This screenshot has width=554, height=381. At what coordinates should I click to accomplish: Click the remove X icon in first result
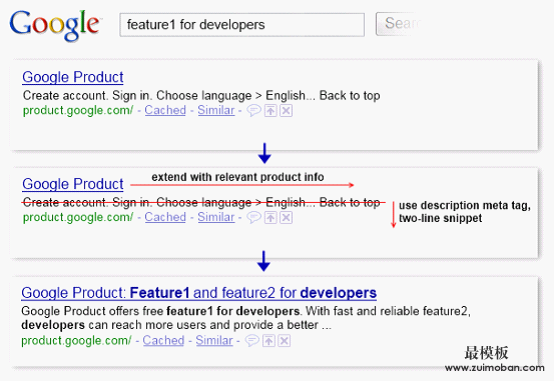pos(286,111)
